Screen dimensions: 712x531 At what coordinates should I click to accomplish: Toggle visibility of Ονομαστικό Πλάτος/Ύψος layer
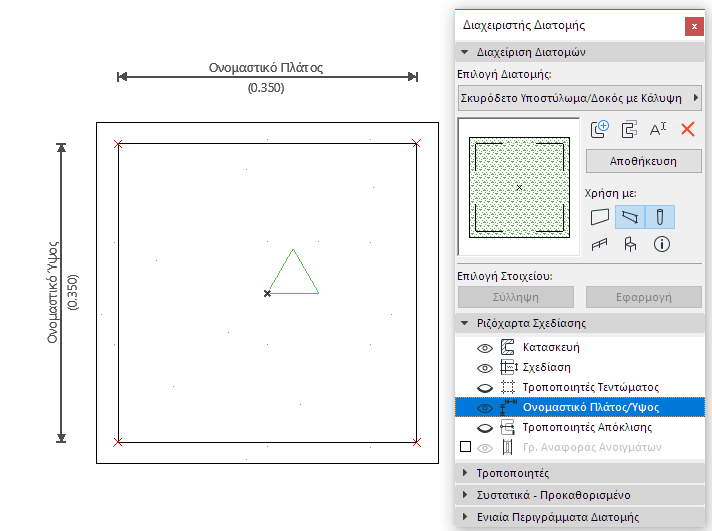[x=485, y=408]
